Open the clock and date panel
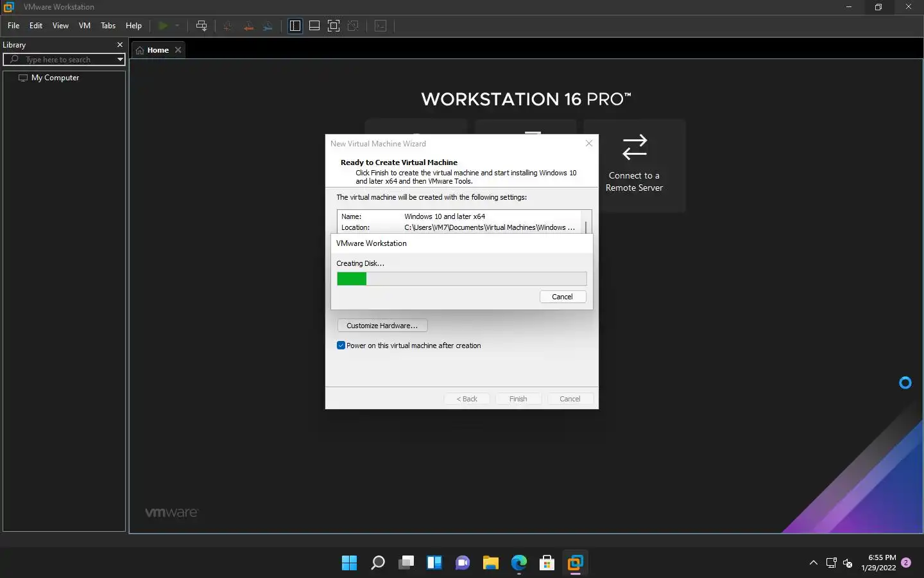Viewport: 924px width, 578px height. point(879,563)
